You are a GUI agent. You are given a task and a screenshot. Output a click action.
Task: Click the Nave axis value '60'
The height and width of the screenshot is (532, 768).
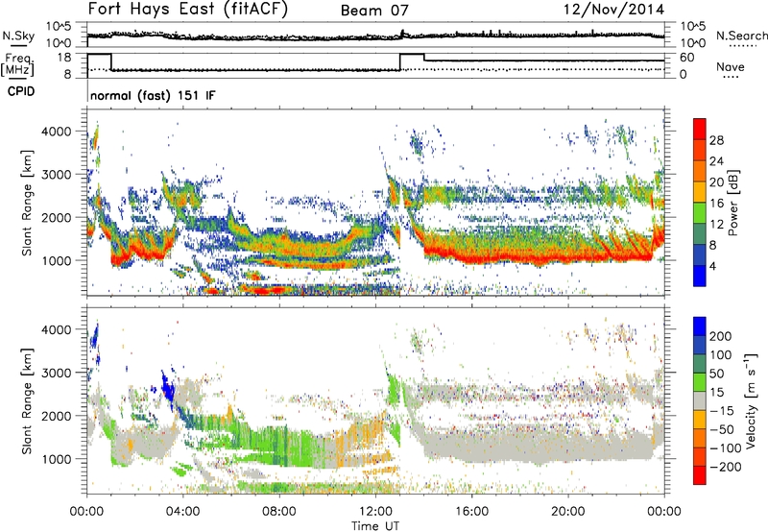[686, 58]
